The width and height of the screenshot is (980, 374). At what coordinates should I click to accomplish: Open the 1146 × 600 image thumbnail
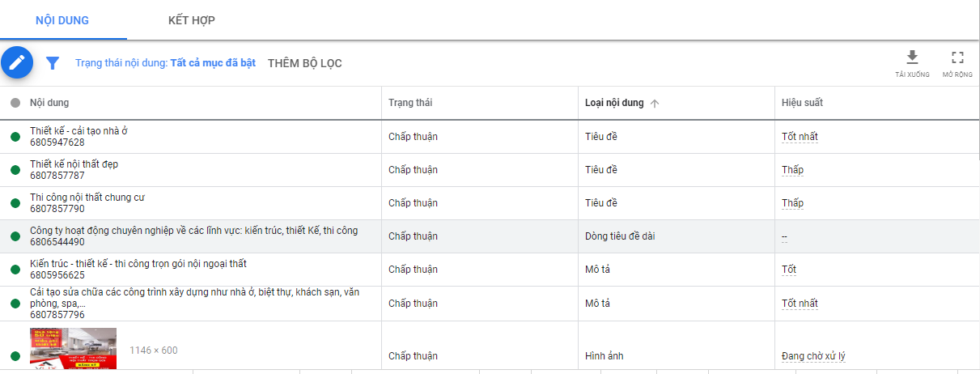(x=74, y=349)
